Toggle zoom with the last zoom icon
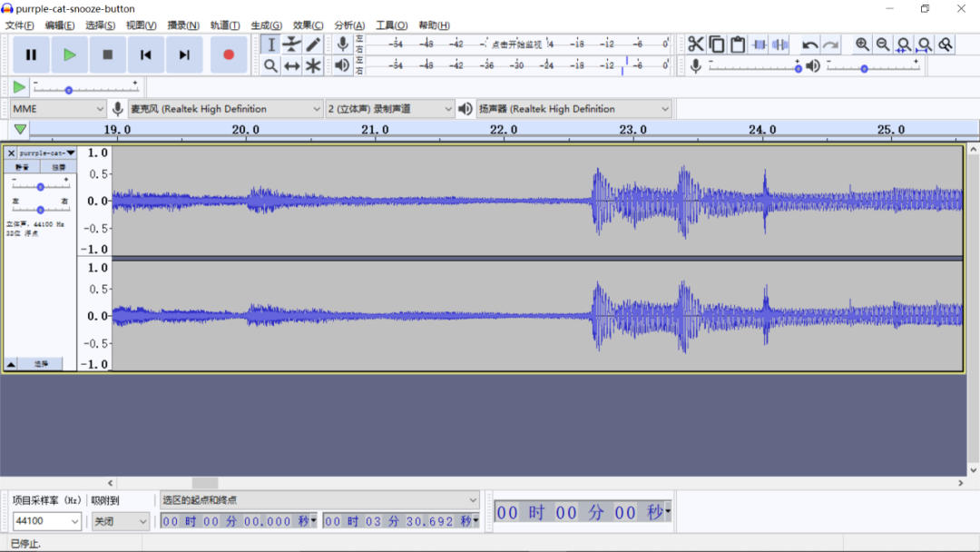Screen dimensions: 980x552 tap(946, 44)
